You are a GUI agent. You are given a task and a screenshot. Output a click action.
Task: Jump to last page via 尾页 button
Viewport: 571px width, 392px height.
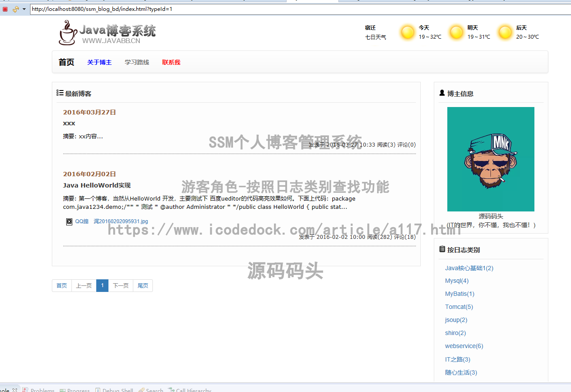[143, 285]
